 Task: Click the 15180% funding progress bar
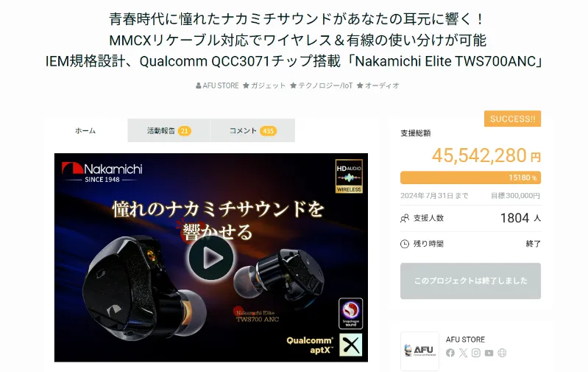coord(471,178)
